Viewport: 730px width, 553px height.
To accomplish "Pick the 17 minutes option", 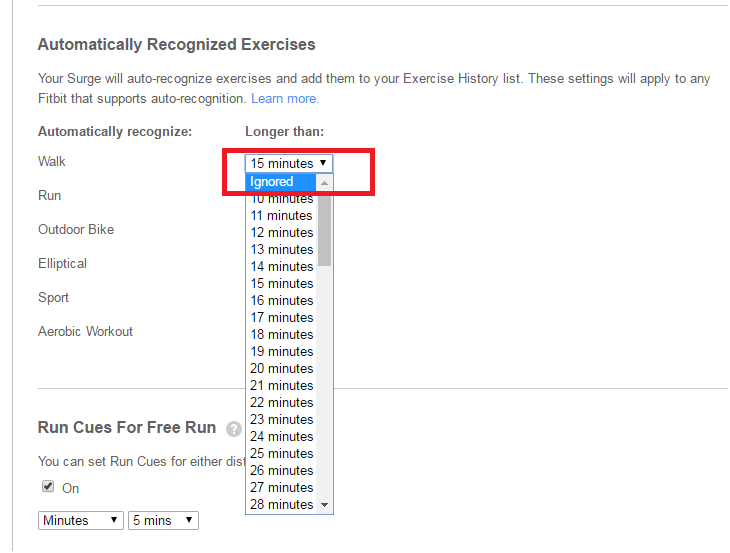I will point(282,317).
